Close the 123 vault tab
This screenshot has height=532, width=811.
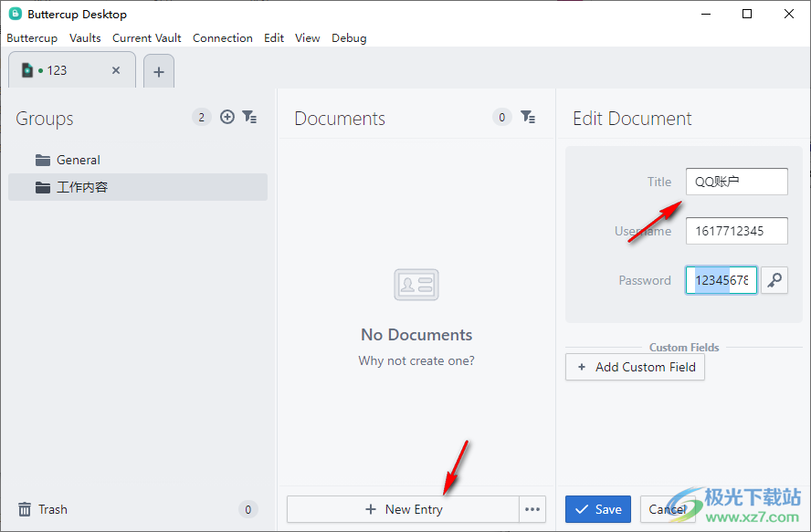pyautogui.click(x=116, y=70)
